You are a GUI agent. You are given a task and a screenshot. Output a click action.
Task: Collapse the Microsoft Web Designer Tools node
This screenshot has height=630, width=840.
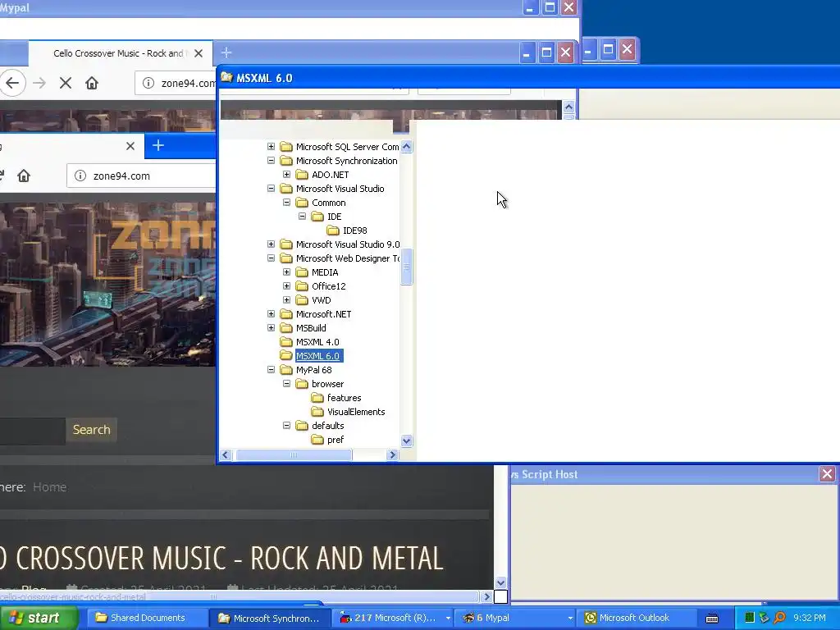point(271,258)
